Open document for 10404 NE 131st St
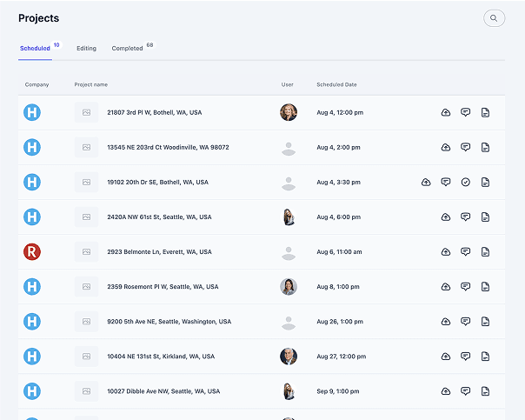The width and height of the screenshot is (525, 420). (485, 357)
